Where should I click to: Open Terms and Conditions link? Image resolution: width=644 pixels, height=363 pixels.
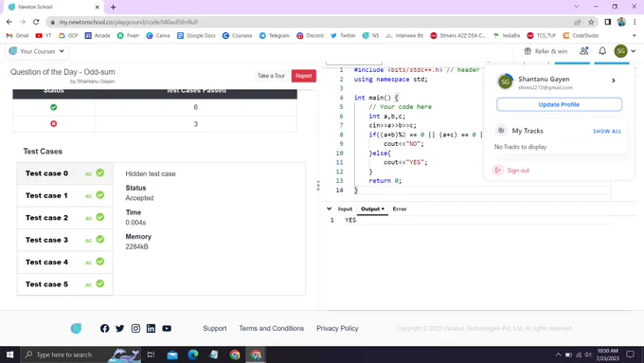click(272, 329)
